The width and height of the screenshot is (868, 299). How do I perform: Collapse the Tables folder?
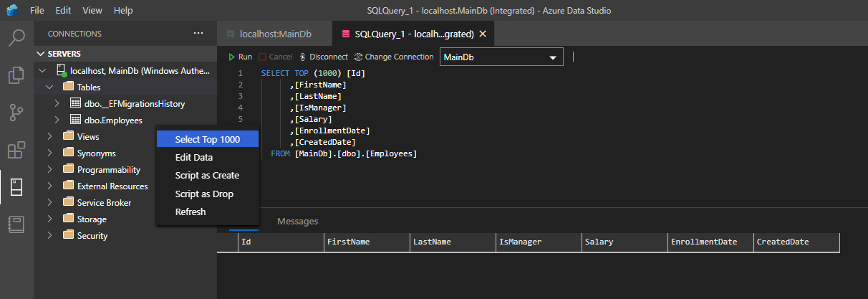49,87
